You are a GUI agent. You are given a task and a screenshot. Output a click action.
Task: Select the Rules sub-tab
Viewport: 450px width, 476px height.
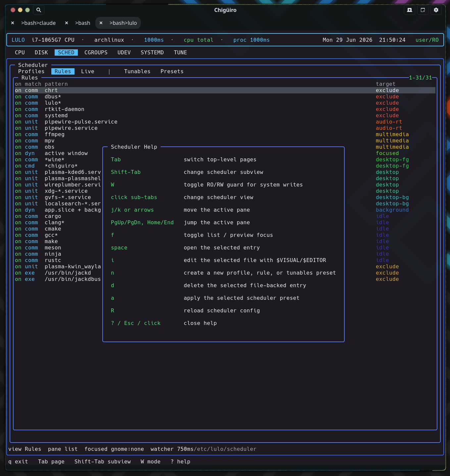click(63, 71)
